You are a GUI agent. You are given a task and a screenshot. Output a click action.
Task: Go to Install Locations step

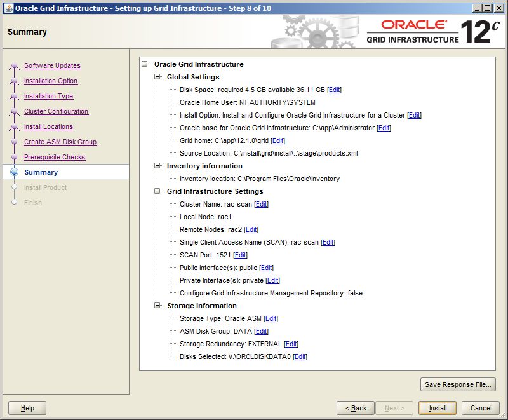point(49,126)
